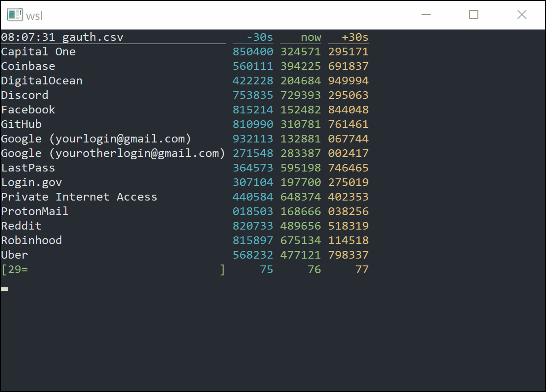This screenshot has height=392, width=546.
Task: Close the wsl terminal window
Action: [522, 15]
